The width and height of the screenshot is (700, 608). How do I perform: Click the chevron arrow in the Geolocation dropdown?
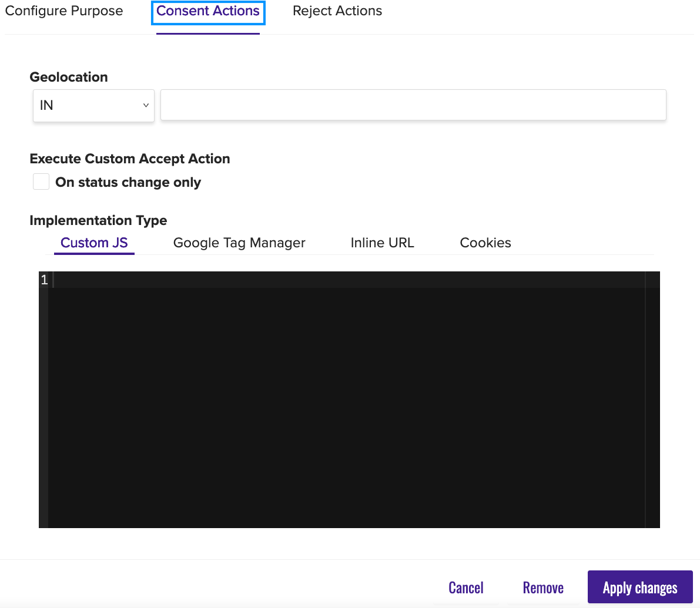click(146, 106)
